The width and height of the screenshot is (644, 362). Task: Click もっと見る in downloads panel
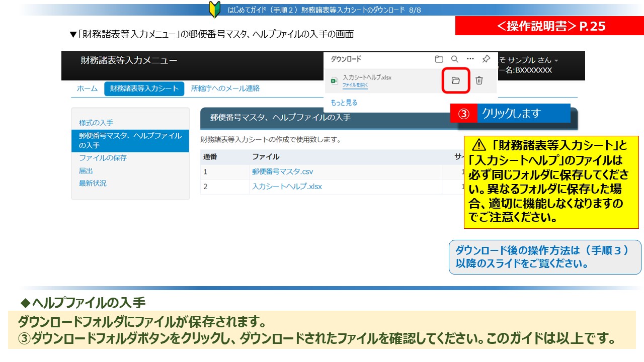tap(344, 103)
